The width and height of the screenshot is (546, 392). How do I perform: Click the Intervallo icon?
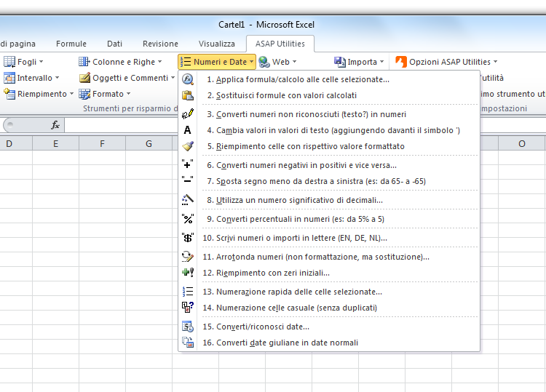tap(9, 78)
